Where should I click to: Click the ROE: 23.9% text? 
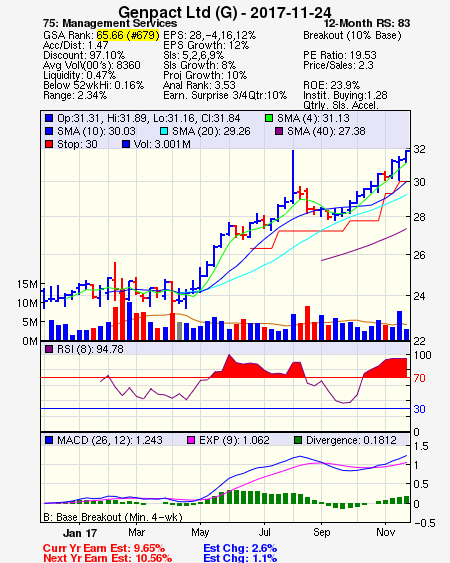(331, 85)
